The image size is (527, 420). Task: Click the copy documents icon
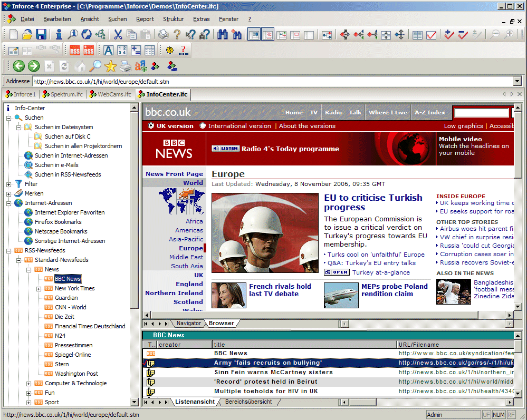coord(131,34)
